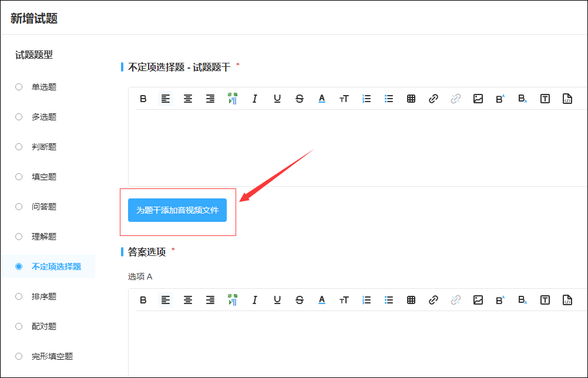Click the 为题干添加音视频文件 button
588x378 pixels.
[176, 210]
